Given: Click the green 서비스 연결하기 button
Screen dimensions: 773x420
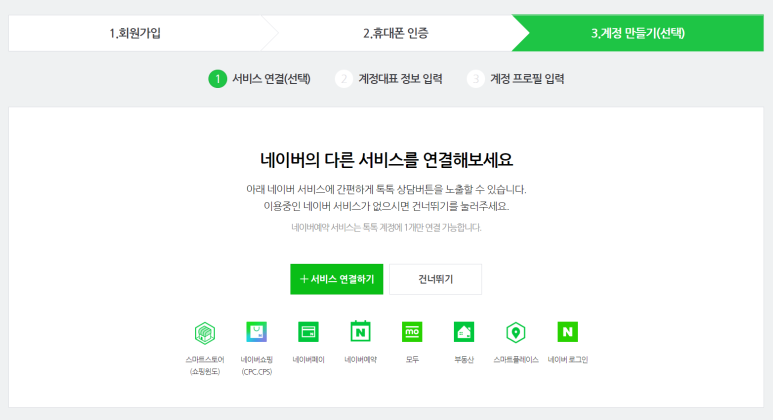Looking at the screenshot, I should [x=337, y=279].
